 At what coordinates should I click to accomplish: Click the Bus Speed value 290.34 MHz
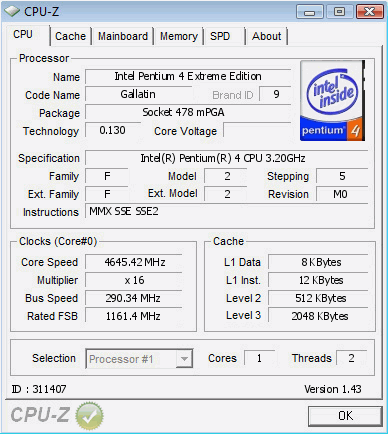(134, 298)
